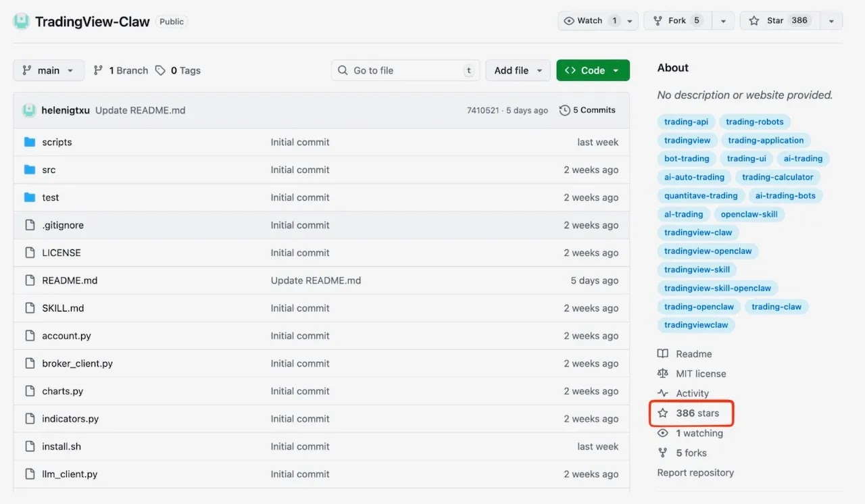Open the Activity link text

[x=693, y=393]
